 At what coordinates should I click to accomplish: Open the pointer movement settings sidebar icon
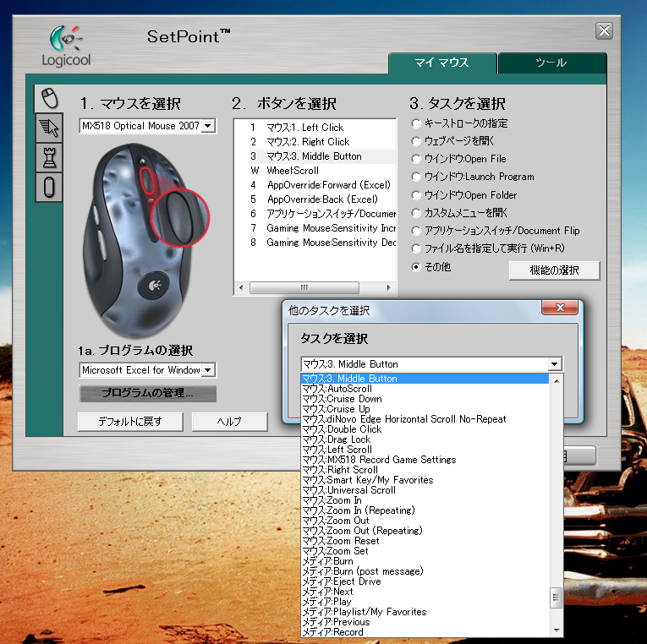pyautogui.click(x=50, y=128)
